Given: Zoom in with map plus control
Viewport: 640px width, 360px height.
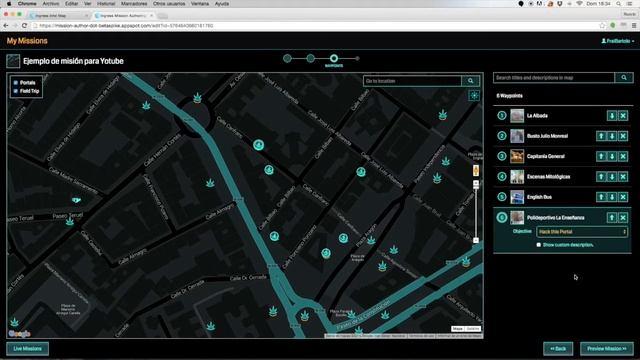Looking at the screenshot, I should [476, 184].
